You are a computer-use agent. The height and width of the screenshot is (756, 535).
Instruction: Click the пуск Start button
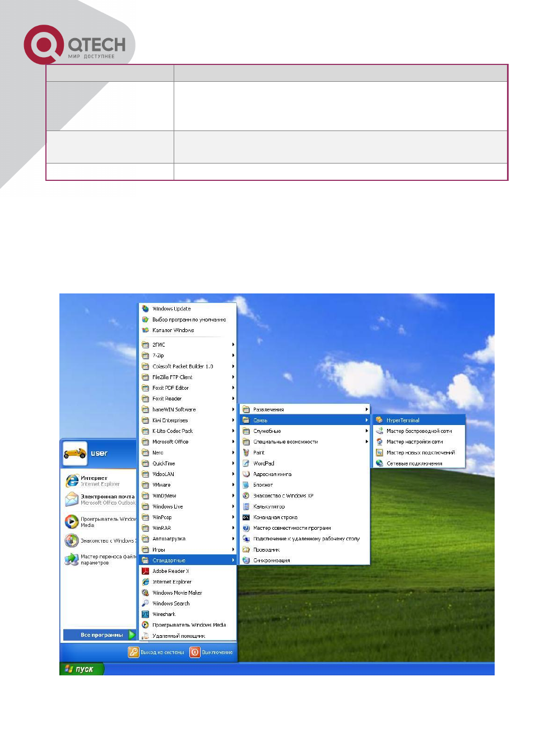coord(81,669)
